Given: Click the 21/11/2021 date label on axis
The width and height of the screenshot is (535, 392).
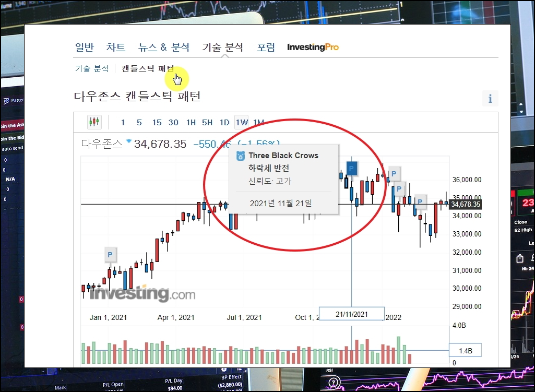Looking at the screenshot, I should 352,314.
